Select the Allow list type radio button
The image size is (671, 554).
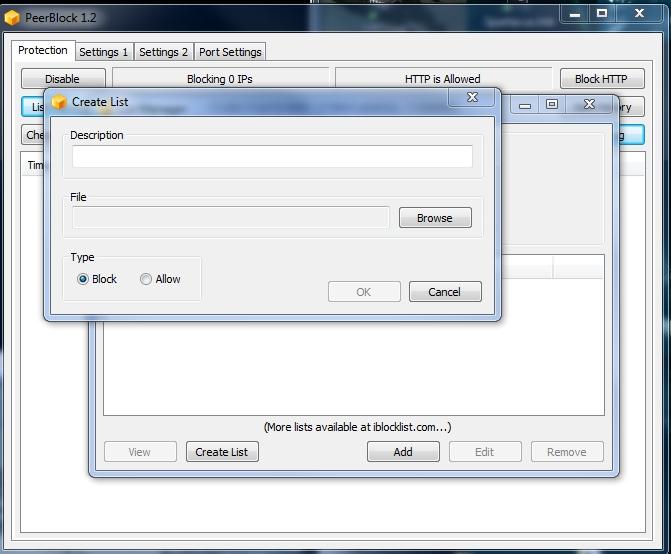(146, 279)
